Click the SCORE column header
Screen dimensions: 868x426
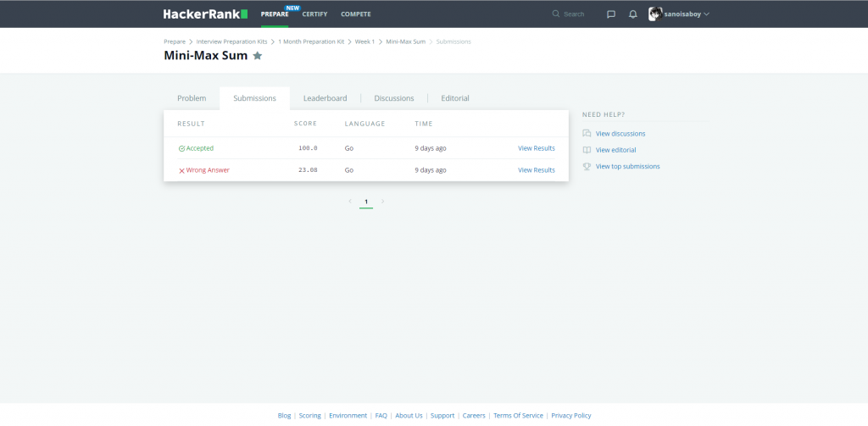pyautogui.click(x=305, y=124)
